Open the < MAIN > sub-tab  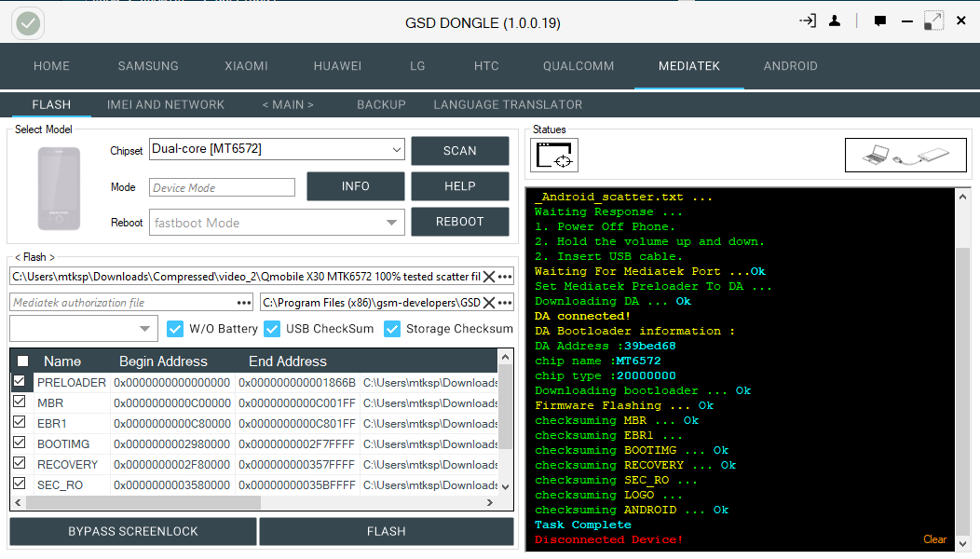click(288, 104)
